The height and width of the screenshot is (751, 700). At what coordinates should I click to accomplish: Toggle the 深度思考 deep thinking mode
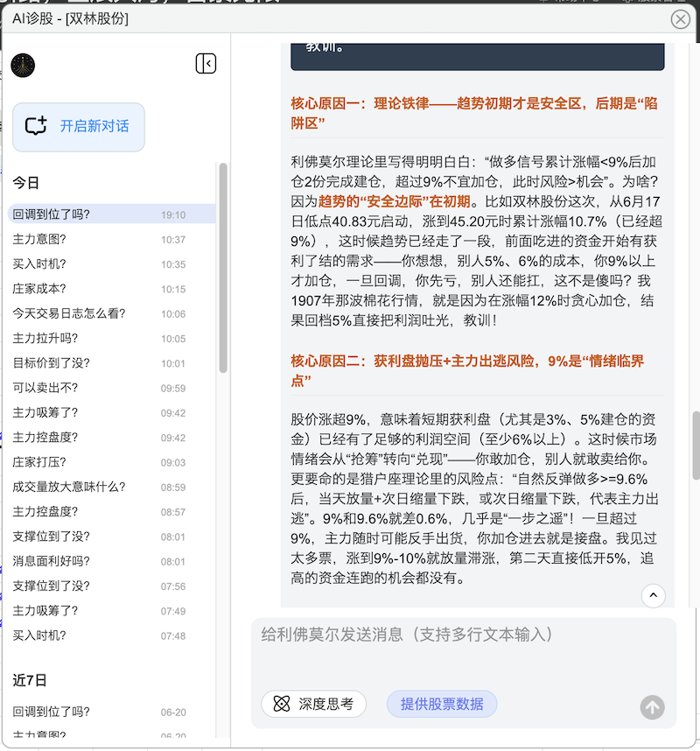pos(313,704)
